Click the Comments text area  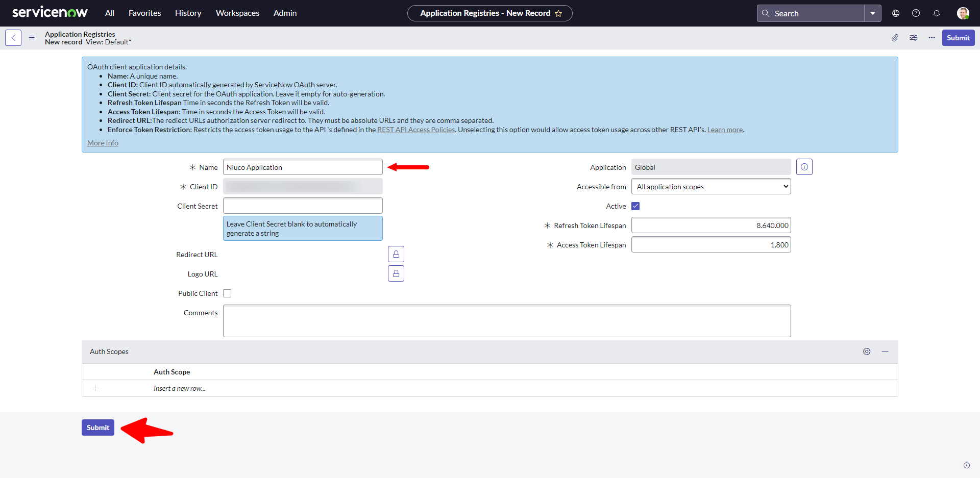[507, 321]
